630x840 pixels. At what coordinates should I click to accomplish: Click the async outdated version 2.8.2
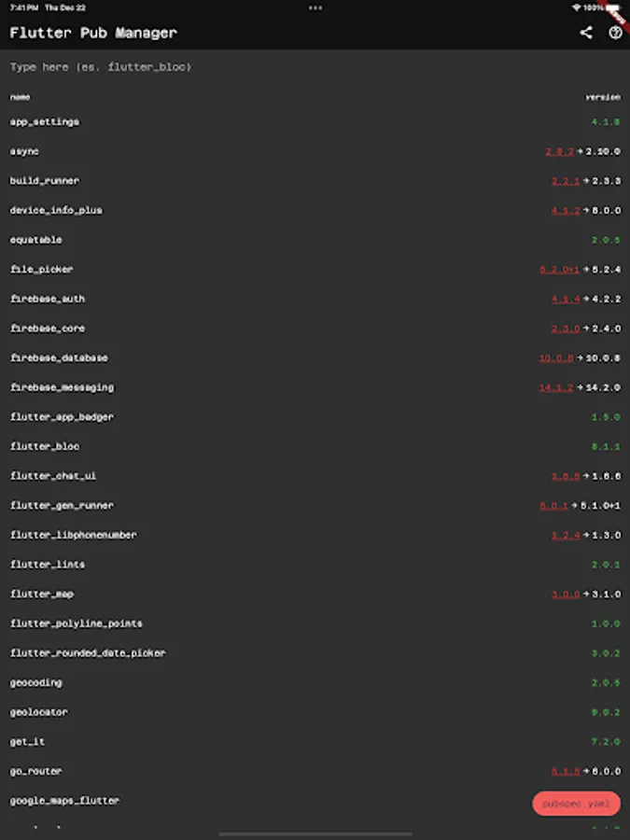(x=560, y=151)
